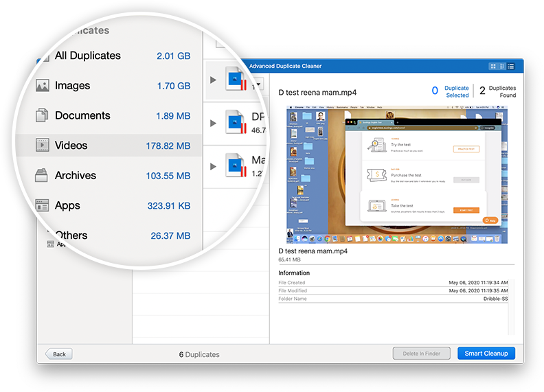Click the Archives box icon
Screen dimensions: 544x392
point(42,175)
